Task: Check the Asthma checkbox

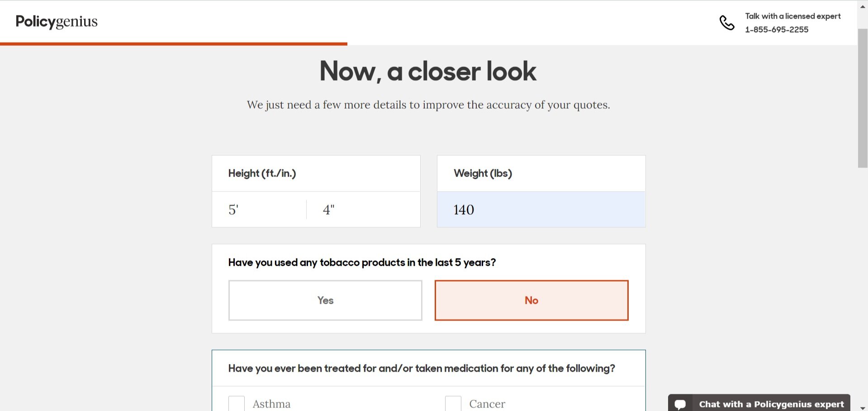Action: point(237,403)
